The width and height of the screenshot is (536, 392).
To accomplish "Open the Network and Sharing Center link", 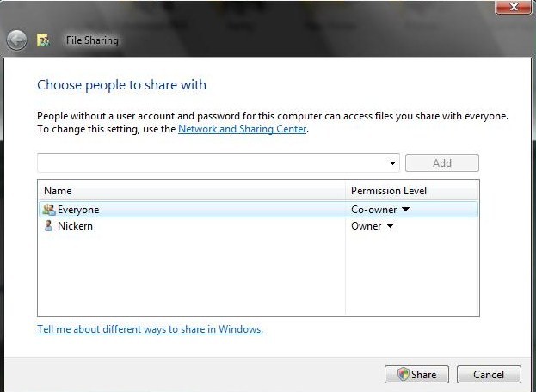I will pos(242,129).
